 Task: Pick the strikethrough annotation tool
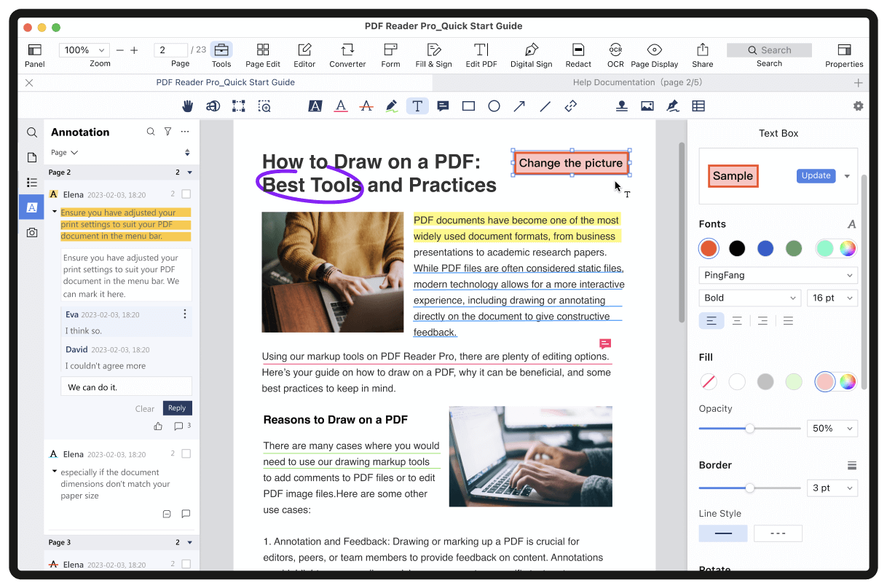(x=366, y=106)
